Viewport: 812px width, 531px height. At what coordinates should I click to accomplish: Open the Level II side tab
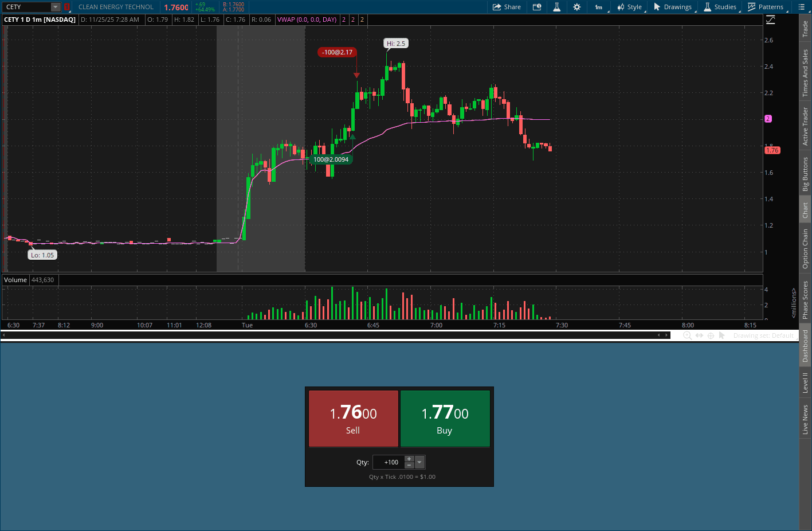click(805, 382)
